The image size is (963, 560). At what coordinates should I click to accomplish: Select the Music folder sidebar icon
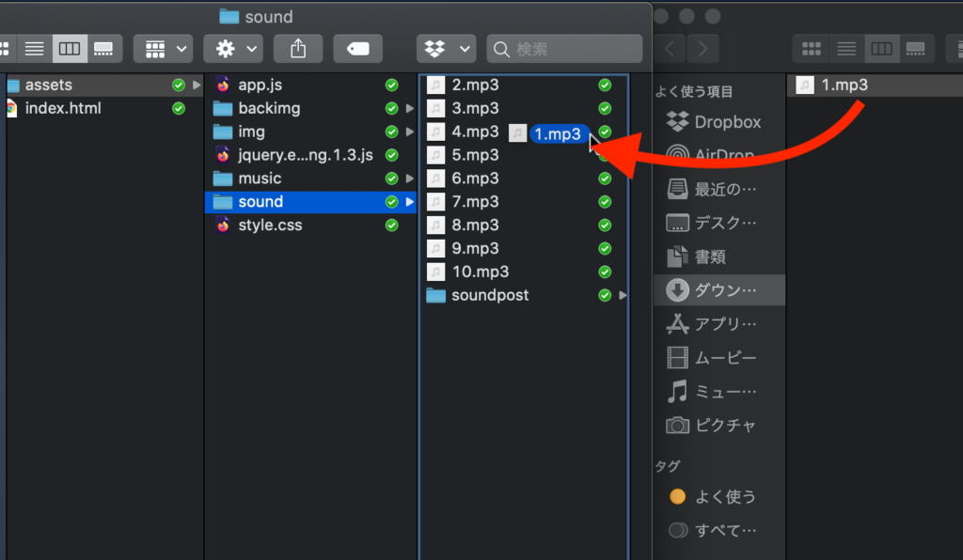[678, 392]
